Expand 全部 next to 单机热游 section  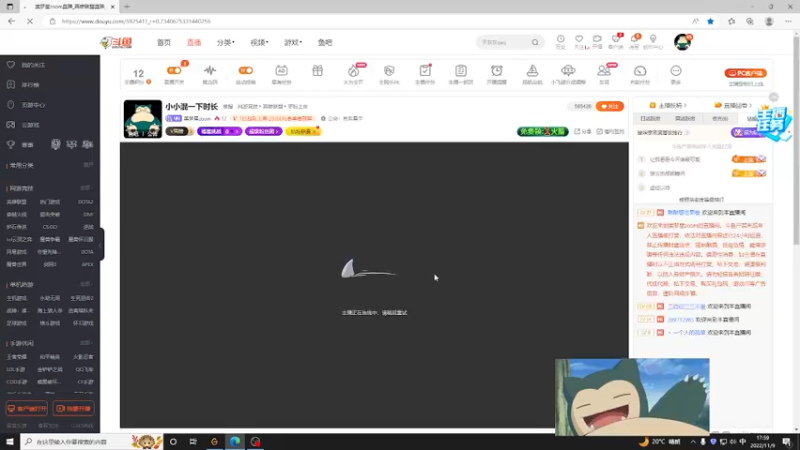click(87, 284)
